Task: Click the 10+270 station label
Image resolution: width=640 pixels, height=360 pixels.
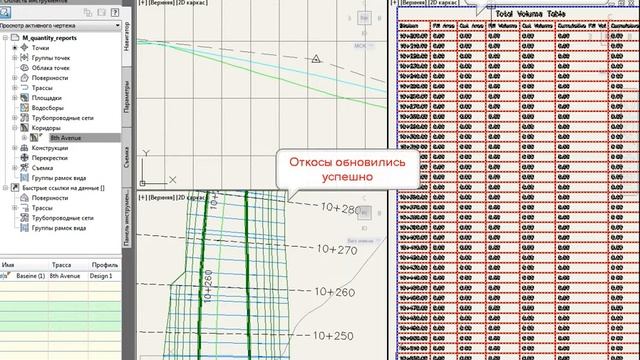Action: (x=337, y=249)
